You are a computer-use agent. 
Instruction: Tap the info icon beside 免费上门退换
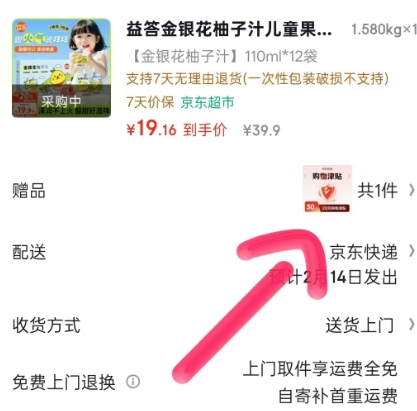click(x=133, y=381)
